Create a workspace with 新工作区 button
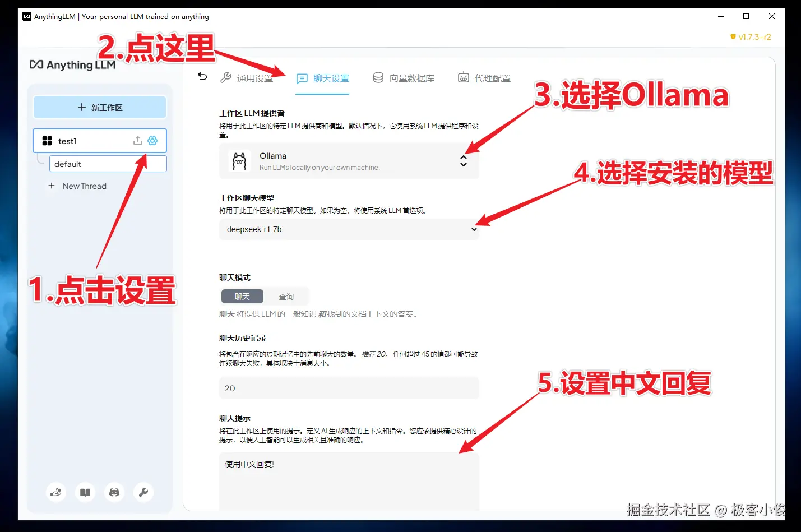This screenshot has width=801, height=532. (100, 107)
